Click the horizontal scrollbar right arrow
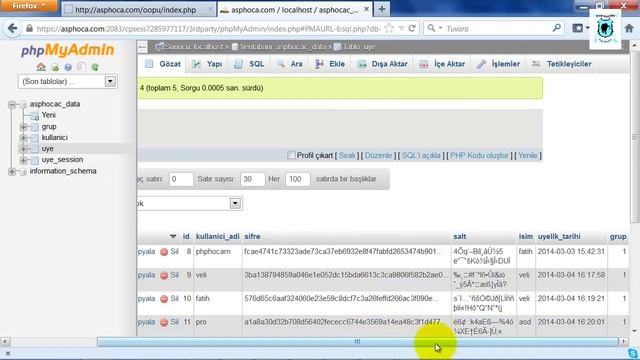 [624, 342]
